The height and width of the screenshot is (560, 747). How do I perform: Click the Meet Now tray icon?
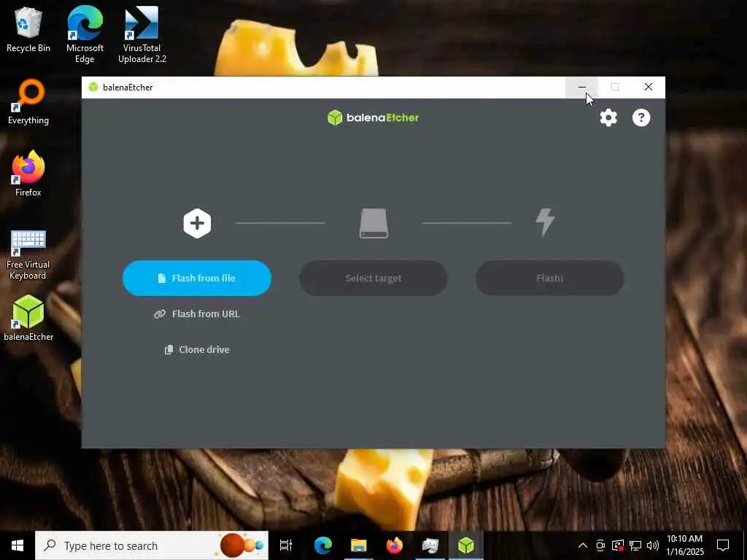600,545
